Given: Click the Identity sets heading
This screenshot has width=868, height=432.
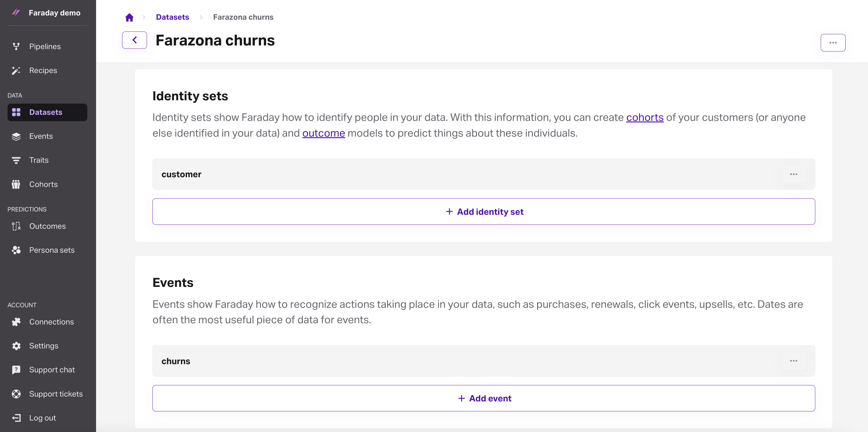Looking at the screenshot, I should click(x=190, y=96).
